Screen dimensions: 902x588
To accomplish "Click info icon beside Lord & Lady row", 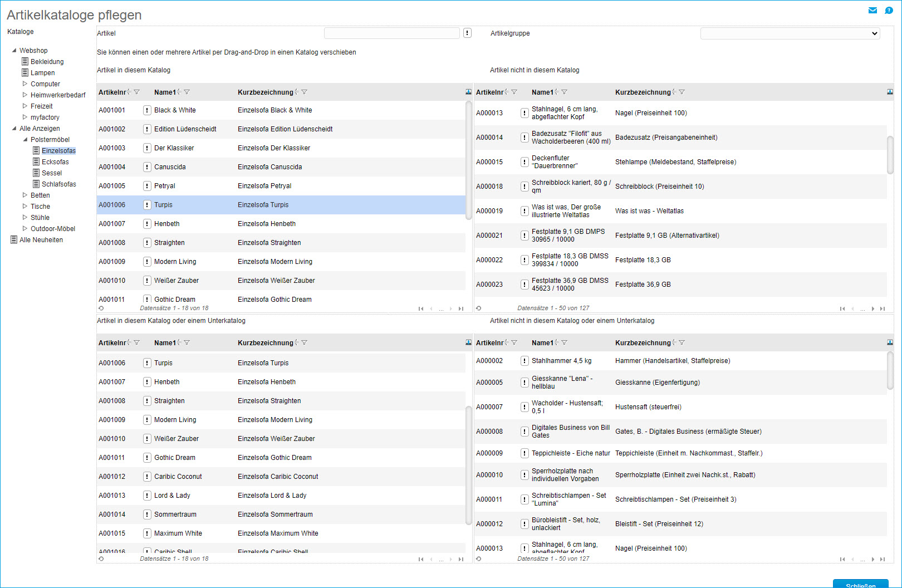I will (x=147, y=496).
